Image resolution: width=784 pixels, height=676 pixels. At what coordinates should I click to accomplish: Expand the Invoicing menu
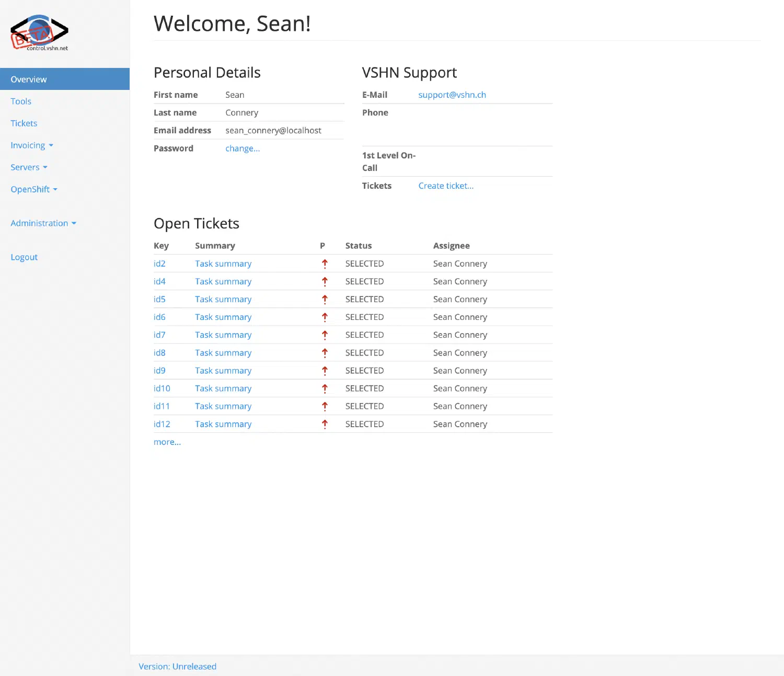tap(32, 145)
